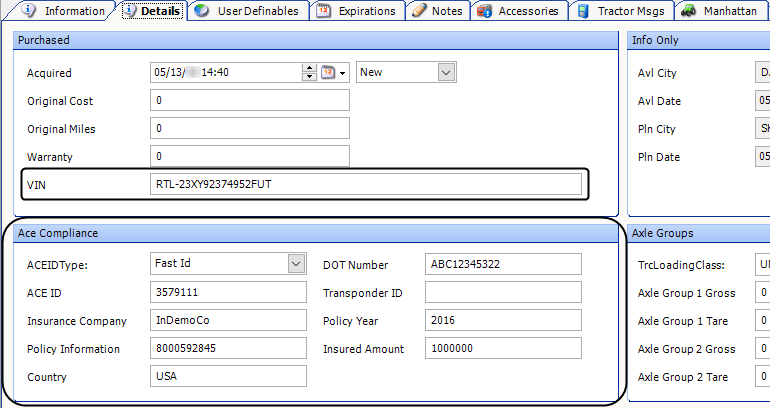Click the VIN input field
Viewport: 770px width, 410px height.
365,184
